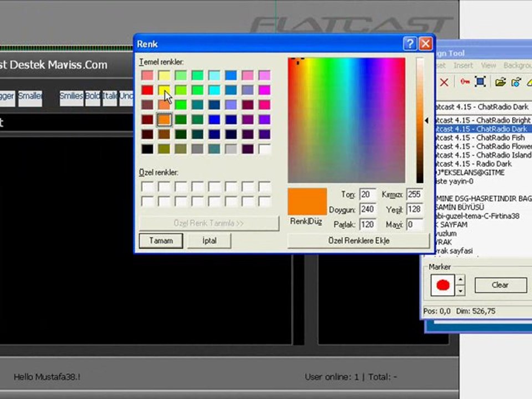This screenshot has height=399, width=532.
Task: Select the ChatRadio Bright list entry
Action: pyautogui.click(x=483, y=120)
